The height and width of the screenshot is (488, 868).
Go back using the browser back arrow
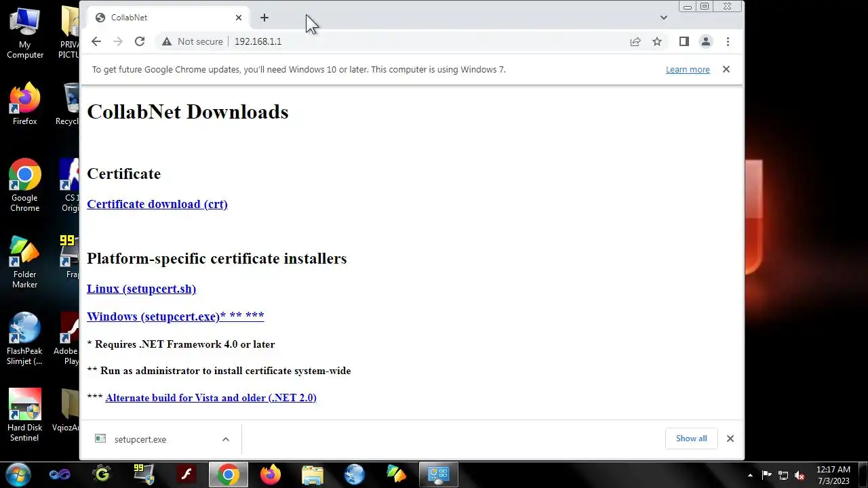96,41
